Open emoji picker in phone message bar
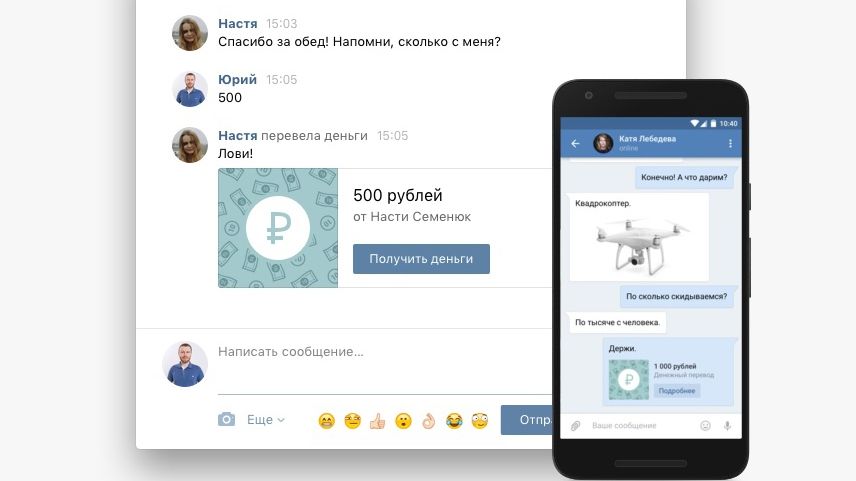Viewport: 856px width, 481px height. point(705,426)
